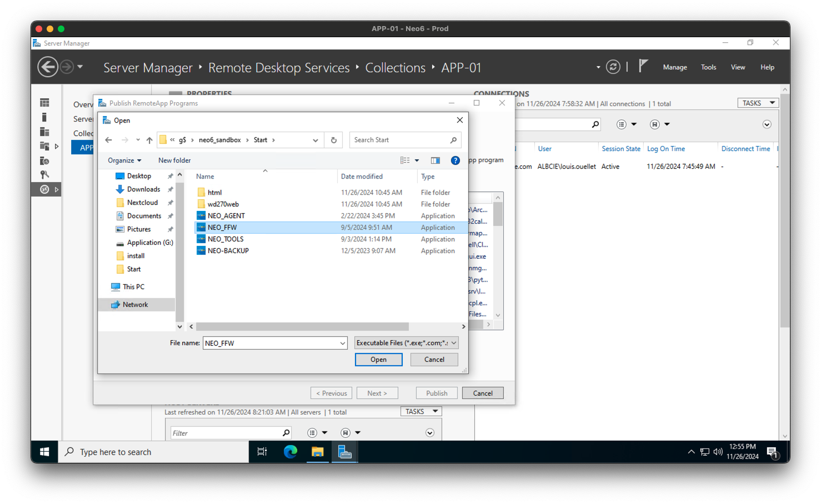821x504 pixels.
Task: Open help via the question mark icon
Action: click(455, 160)
